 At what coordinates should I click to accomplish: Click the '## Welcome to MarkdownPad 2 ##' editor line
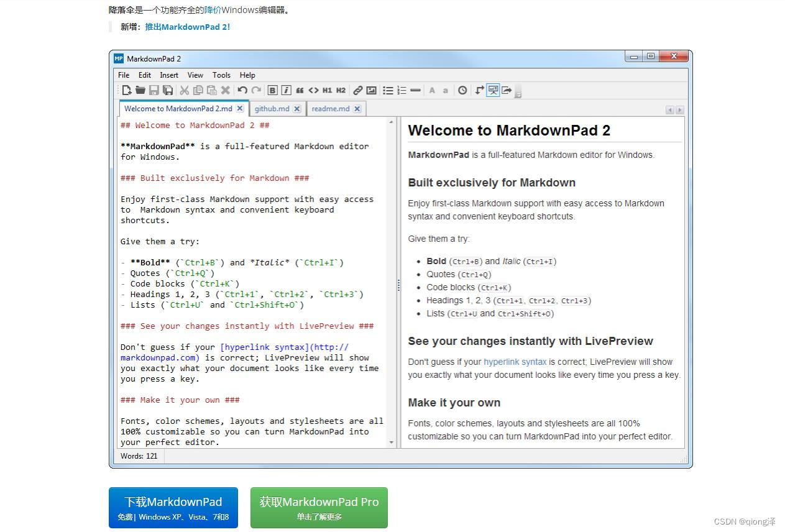tap(195, 125)
